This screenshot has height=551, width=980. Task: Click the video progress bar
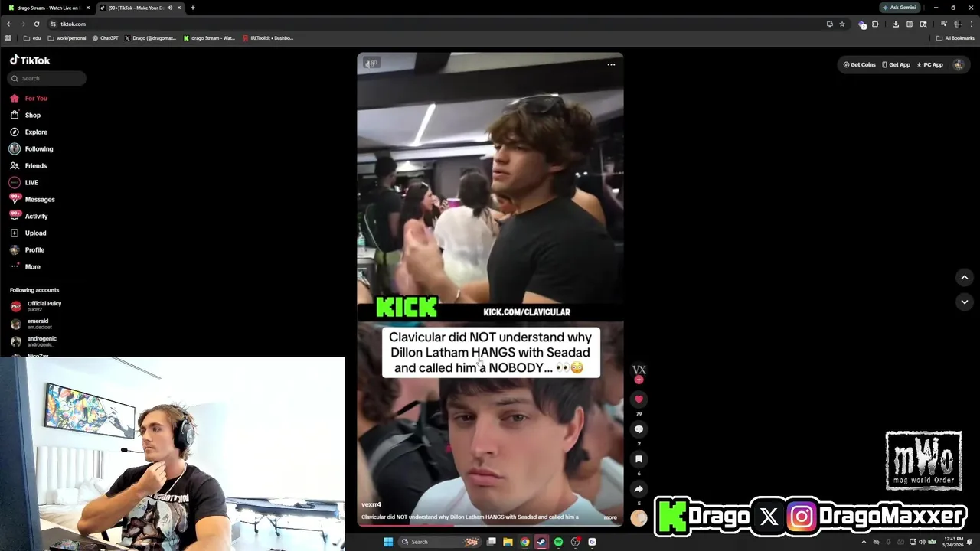coord(490,526)
